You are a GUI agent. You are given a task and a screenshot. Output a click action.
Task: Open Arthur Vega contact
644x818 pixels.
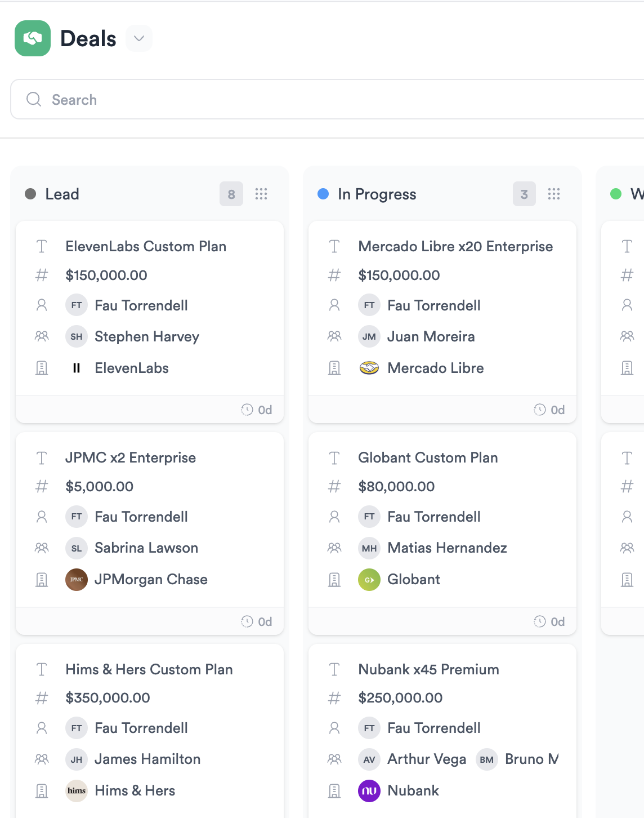click(x=427, y=759)
